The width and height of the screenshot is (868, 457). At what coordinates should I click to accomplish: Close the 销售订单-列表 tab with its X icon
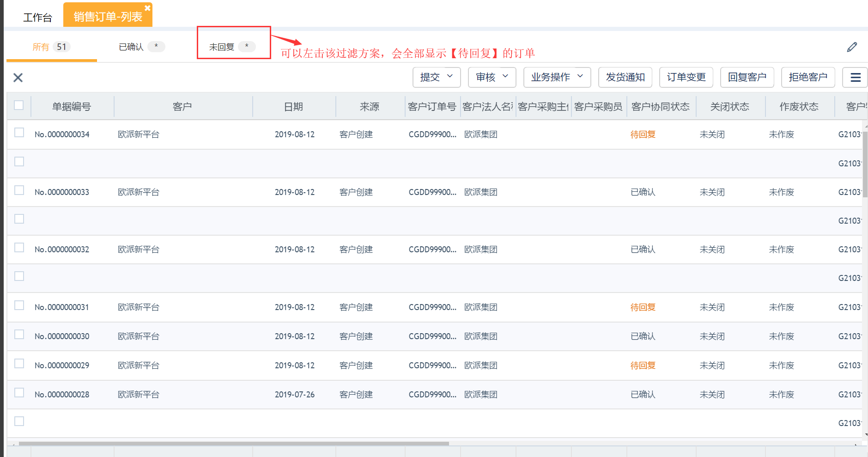pyautogui.click(x=147, y=8)
